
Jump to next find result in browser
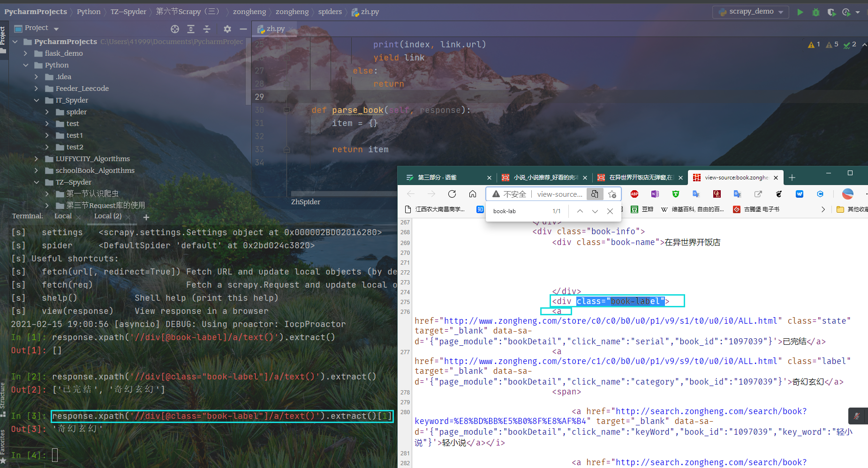point(595,211)
